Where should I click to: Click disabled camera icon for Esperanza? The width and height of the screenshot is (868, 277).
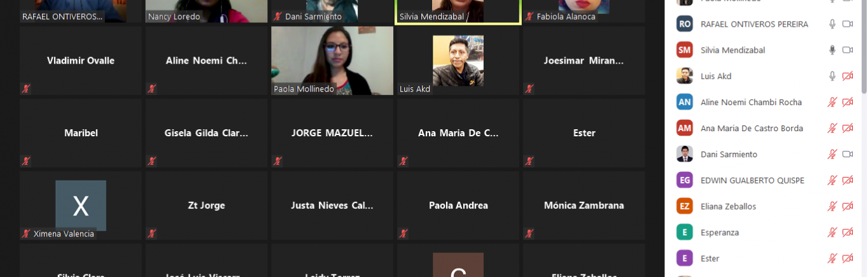848,233
